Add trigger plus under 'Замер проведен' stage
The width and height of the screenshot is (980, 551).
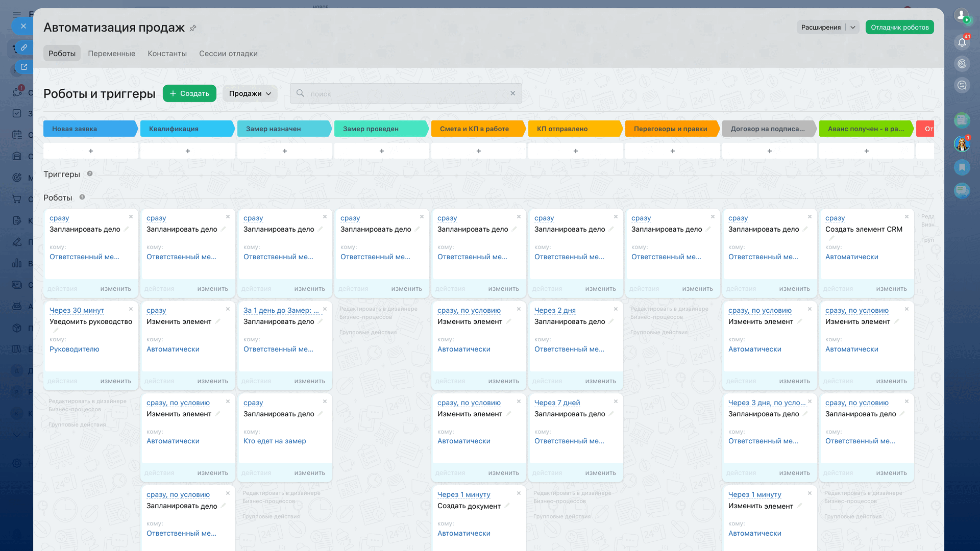(x=382, y=151)
